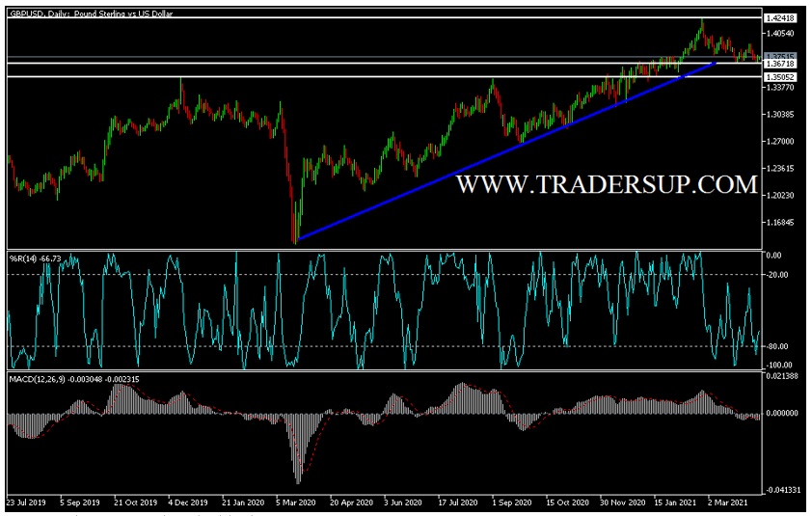Click the 4 Dec 2019 date label
This screenshot has width=812, height=516.
click(x=188, y=502)
